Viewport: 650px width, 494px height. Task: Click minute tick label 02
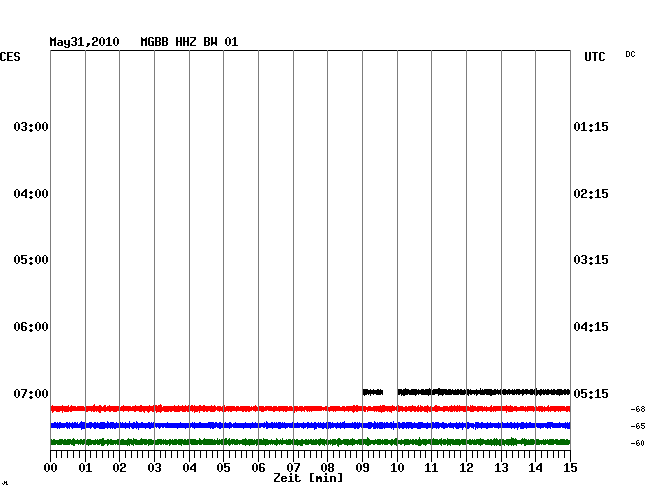pos(119,468)
